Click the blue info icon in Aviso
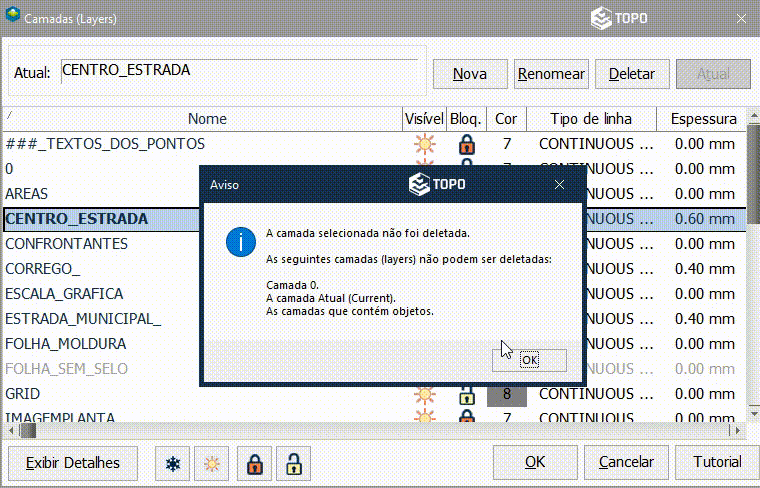Screen dimensions: 760x488 click(241, 241)
